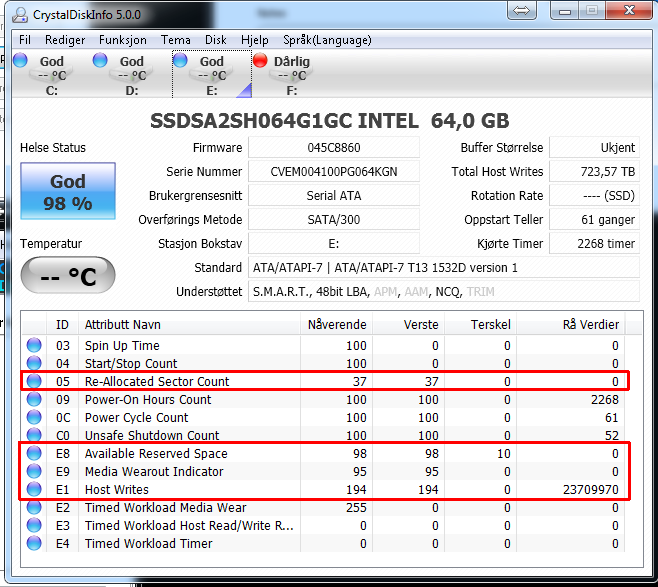Screen dimensions: 658x587
Task: Click the status orb for Timed Workload Host Read/Write
Action: click(34, 525)
